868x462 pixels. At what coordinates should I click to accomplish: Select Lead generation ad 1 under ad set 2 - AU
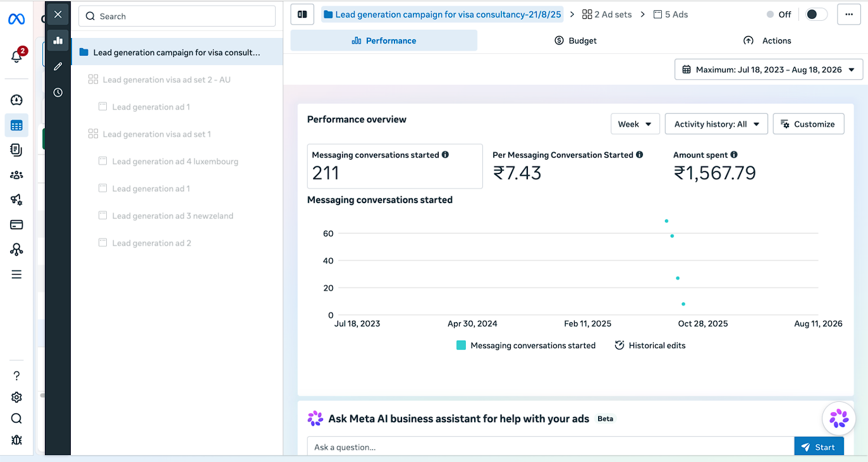tap(151, 107)
